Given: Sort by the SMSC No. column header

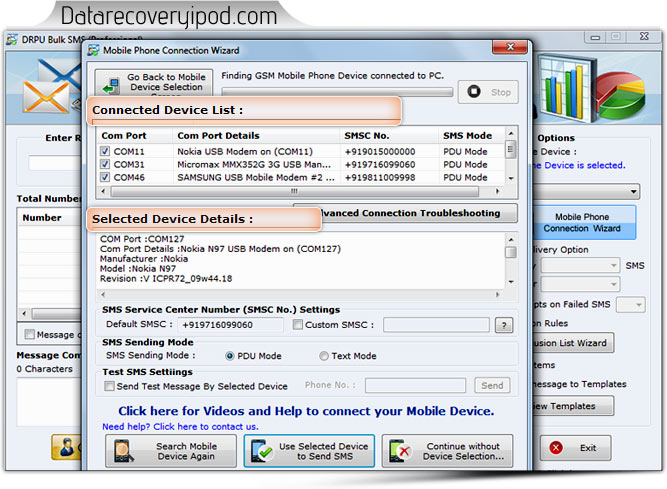Looking at the screenshot, I should click(367, 136).
